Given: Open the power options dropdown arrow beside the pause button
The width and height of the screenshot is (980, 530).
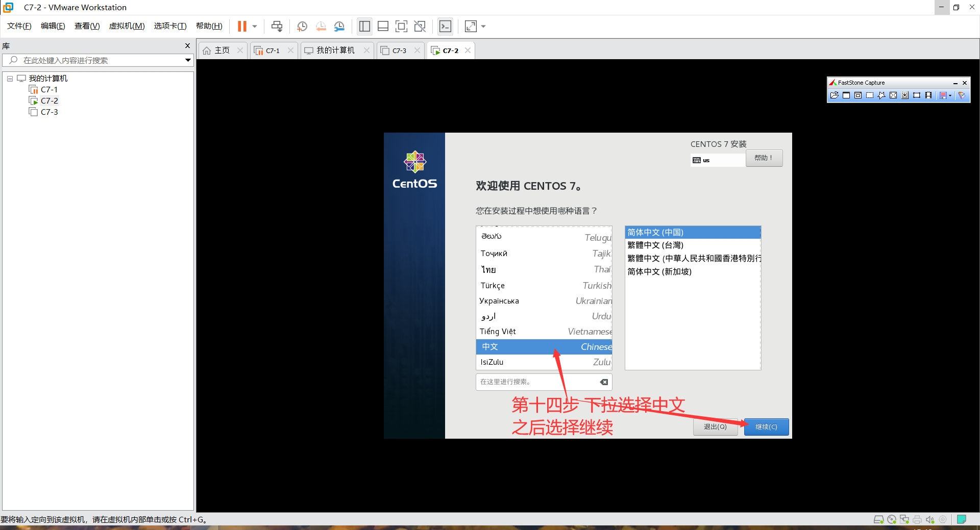Looking at the screenshot, I should 255,26.
